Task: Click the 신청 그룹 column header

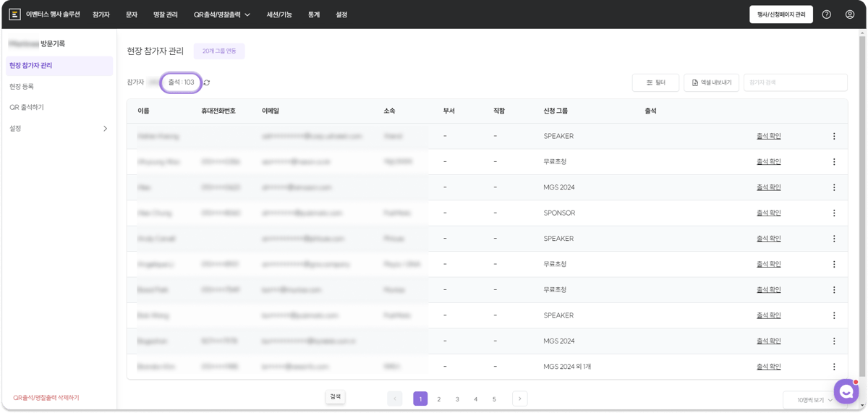Action: [x=556, y=111]
